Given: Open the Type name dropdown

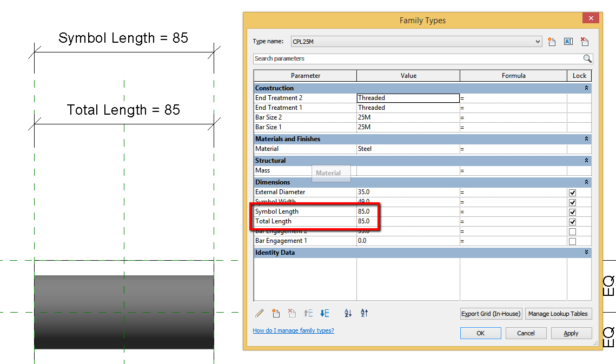Looking at the screenshot, I should pyautogui.click(x=537, y=41).
